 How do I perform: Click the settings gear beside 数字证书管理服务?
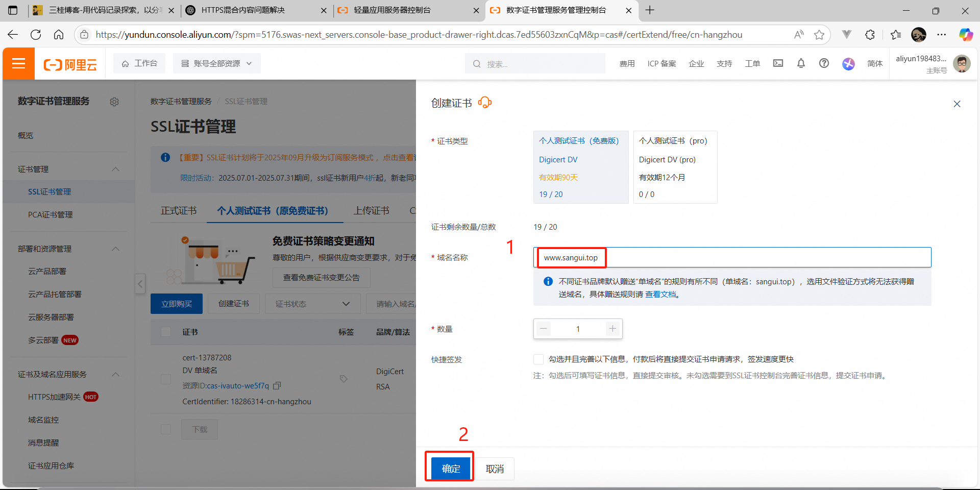(x=114, y=102)
